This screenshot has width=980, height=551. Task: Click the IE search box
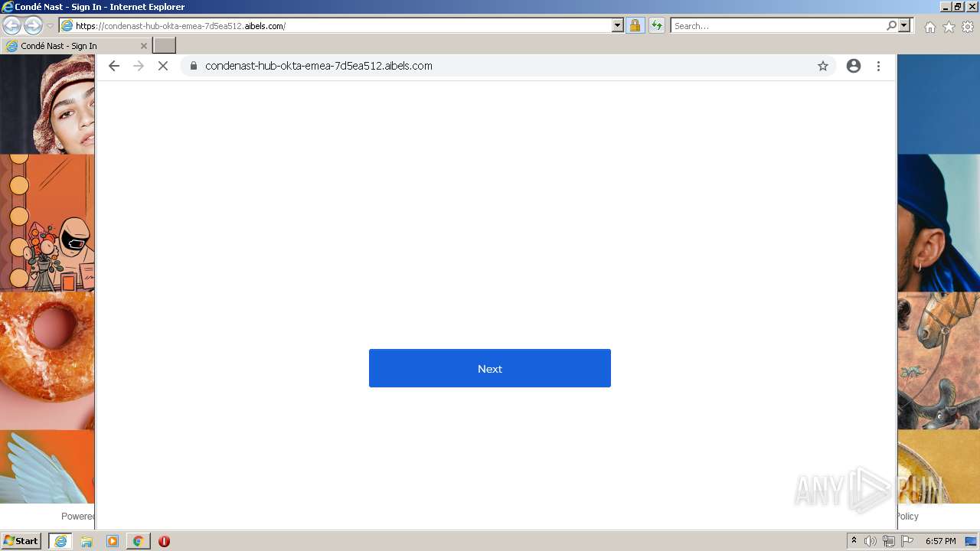tap(777, 26)
